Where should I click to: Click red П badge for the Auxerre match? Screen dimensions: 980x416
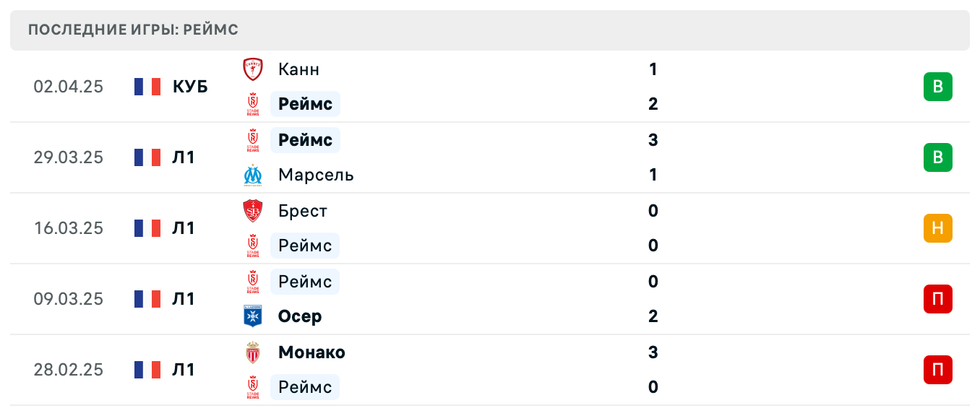(x=937, y=299)
